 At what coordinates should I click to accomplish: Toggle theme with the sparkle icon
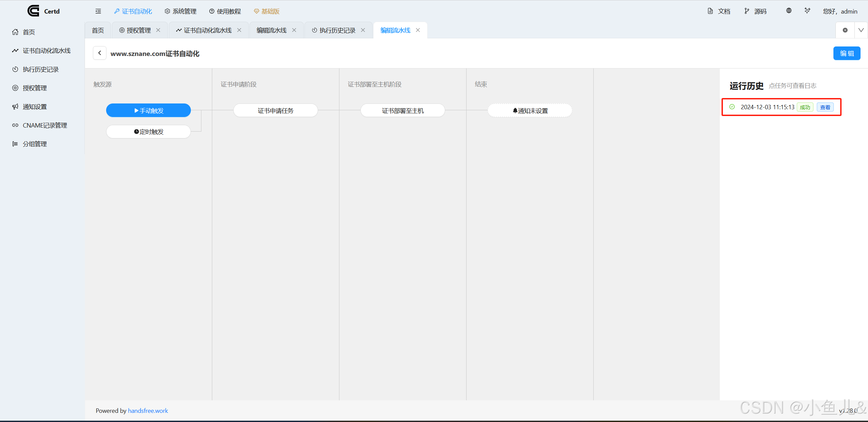807,11
